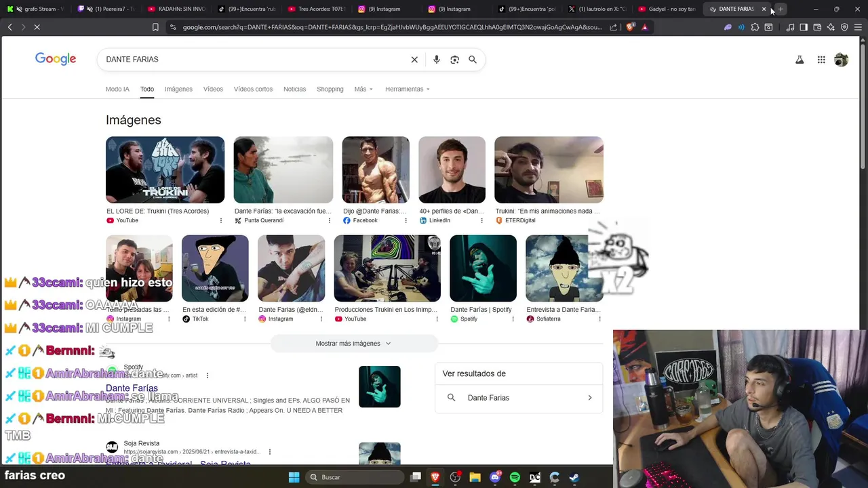The image size is (868, 488).
Task: Open EL LORE DE: Trukini thumbnail
Action: click(165, 170)
